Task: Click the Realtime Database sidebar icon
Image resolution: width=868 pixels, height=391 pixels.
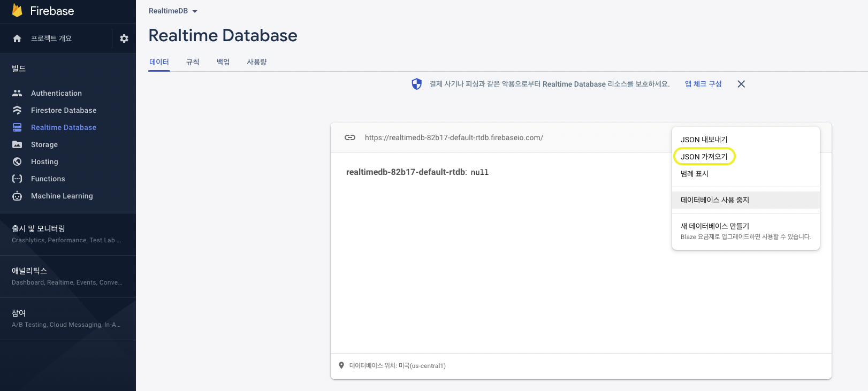Action: coord(17,127)
